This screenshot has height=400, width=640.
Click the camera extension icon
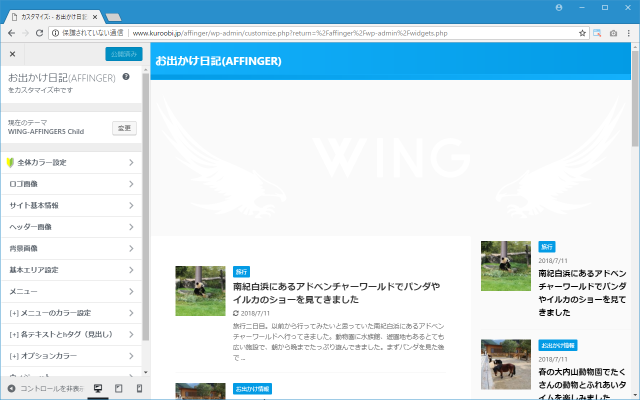tap(613, 33)
